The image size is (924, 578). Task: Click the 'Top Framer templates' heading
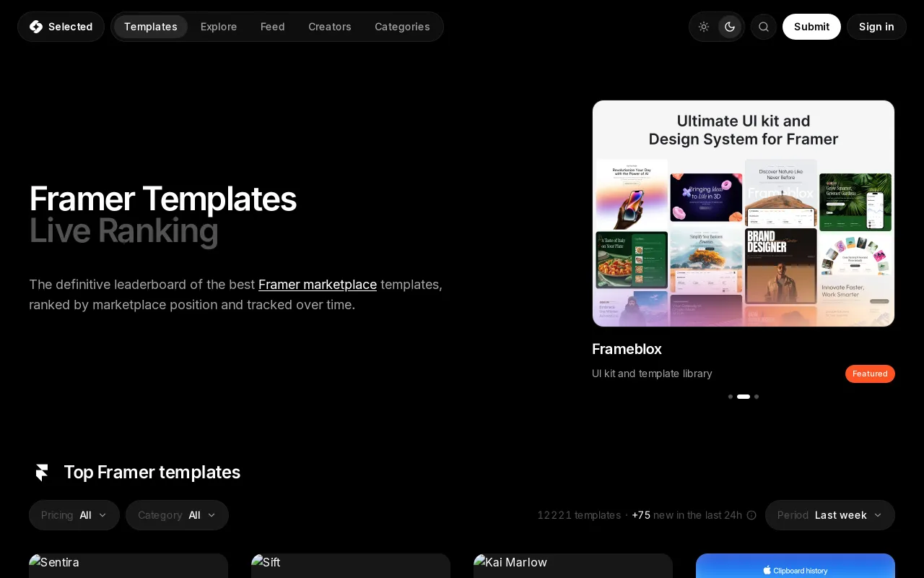click(x=152, y=473)
